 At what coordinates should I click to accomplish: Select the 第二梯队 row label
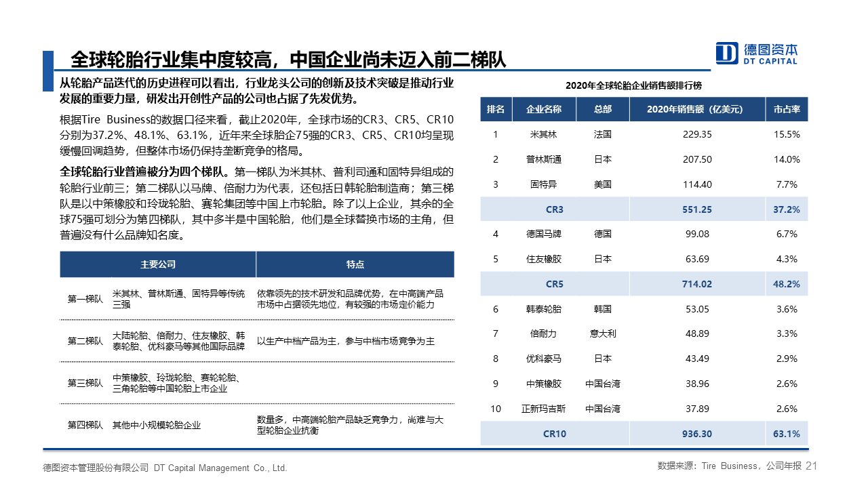coord(85,341)
